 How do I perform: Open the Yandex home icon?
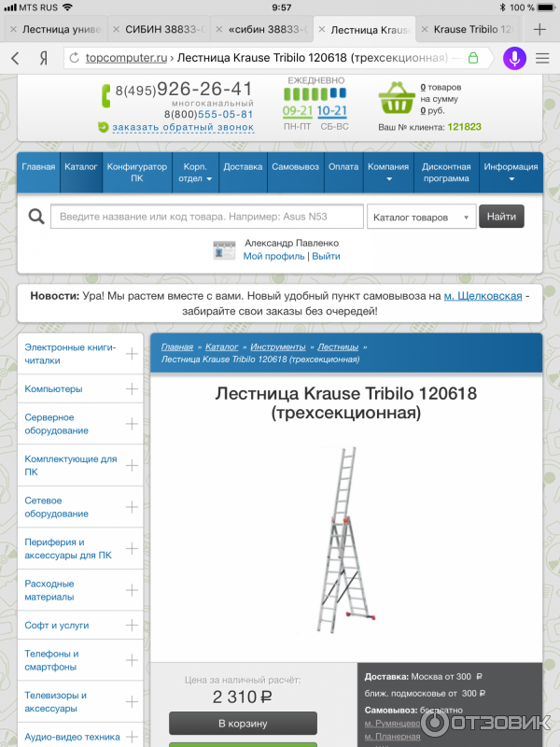pos(43,58)
